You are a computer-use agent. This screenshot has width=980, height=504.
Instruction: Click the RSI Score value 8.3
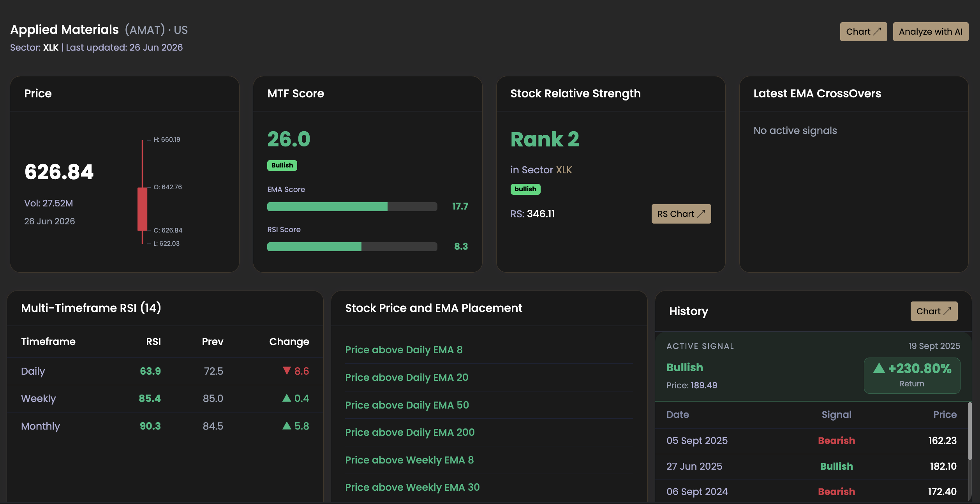pos(461,247)
